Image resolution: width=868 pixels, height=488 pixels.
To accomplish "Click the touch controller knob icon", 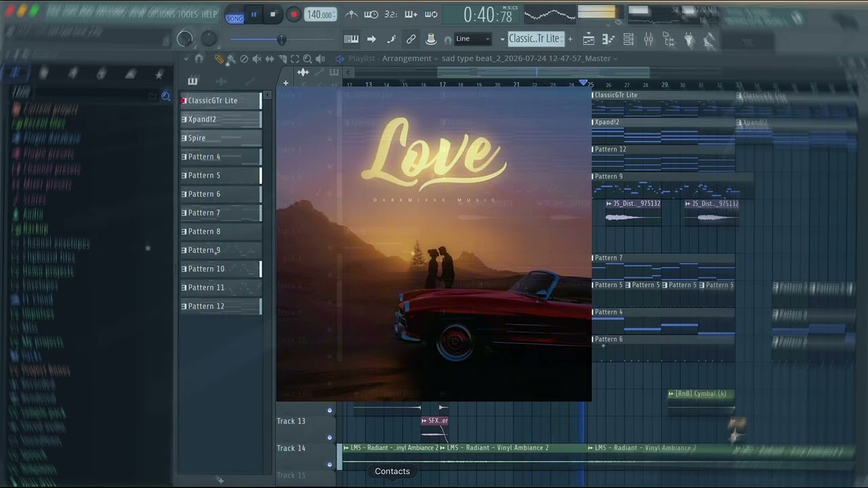I will point(431,39).
